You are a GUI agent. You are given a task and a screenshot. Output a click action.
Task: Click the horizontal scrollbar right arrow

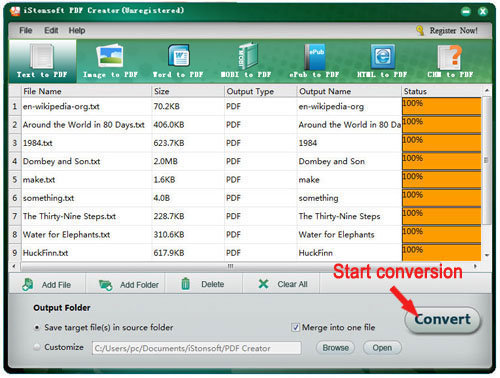click(x=475, y=266)
